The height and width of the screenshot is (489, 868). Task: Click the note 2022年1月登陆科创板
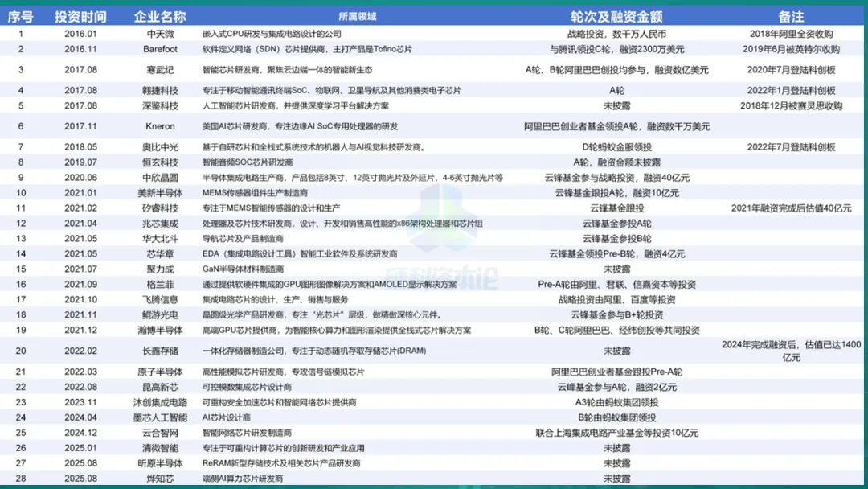(x=791, y=90)
